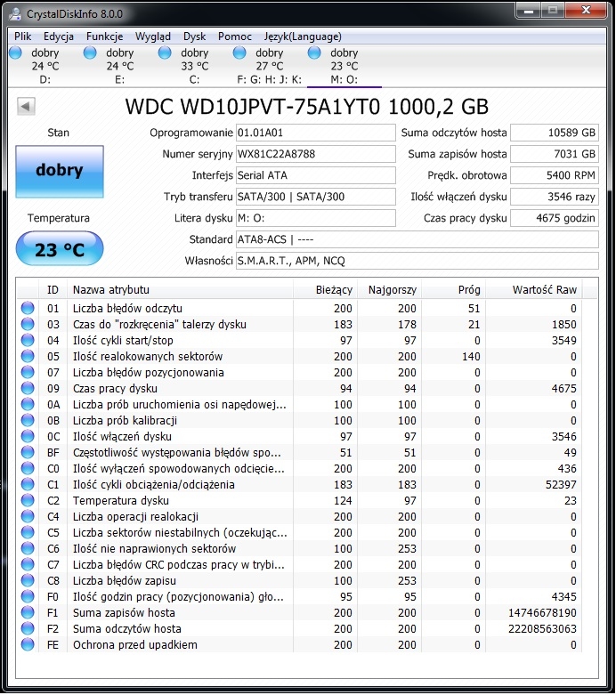
Task: Click status circle for attribute 0C
Action: click(28, 436)
